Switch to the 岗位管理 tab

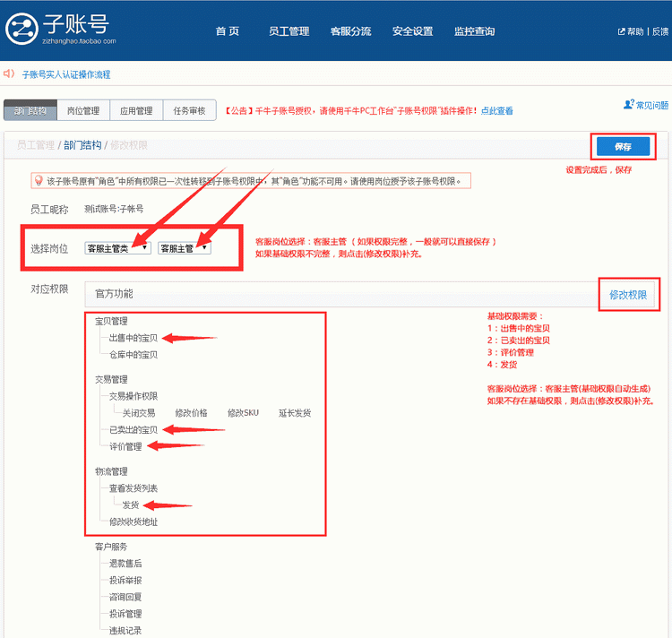(83, 110)
